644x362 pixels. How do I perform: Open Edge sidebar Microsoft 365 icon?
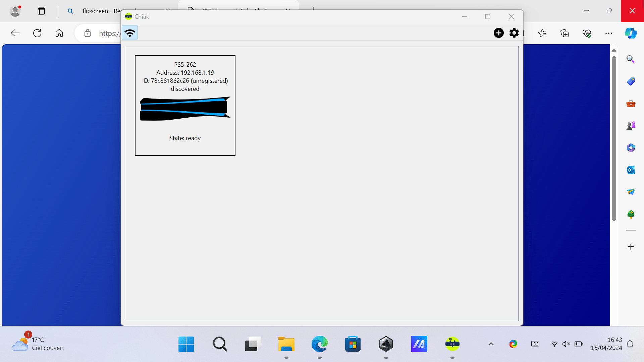click(x=631, y=148)
